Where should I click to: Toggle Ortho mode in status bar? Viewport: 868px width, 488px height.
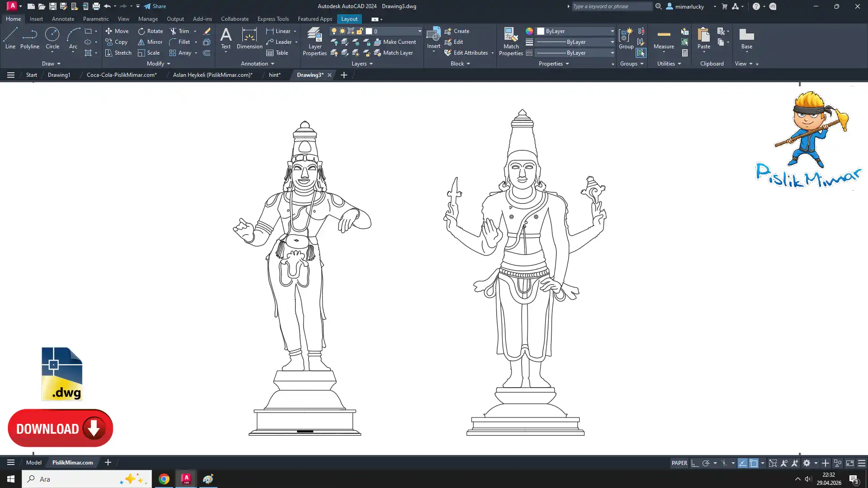click(695, 463)
